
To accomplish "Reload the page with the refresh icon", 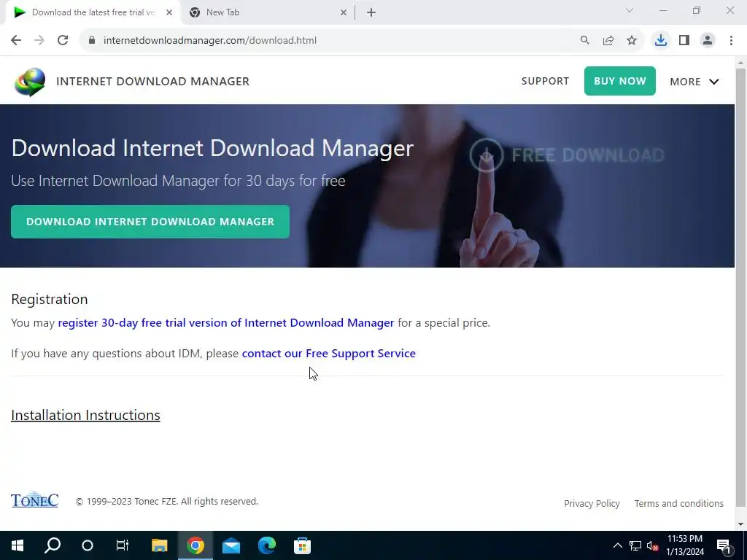I will click(63, 41).
